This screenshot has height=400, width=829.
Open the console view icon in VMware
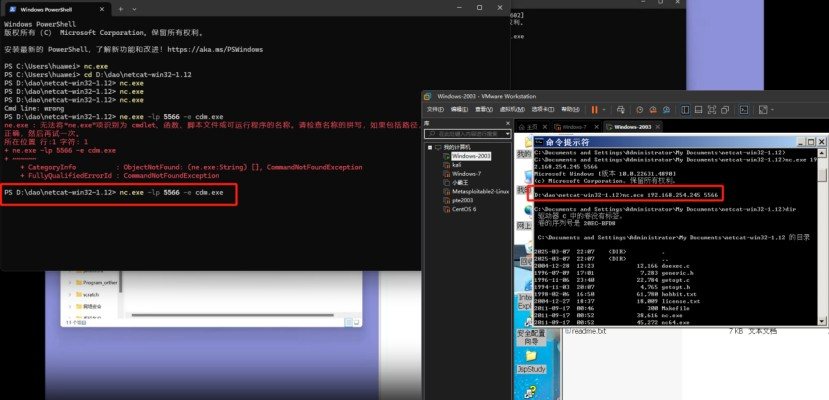(x=743, y=109)
